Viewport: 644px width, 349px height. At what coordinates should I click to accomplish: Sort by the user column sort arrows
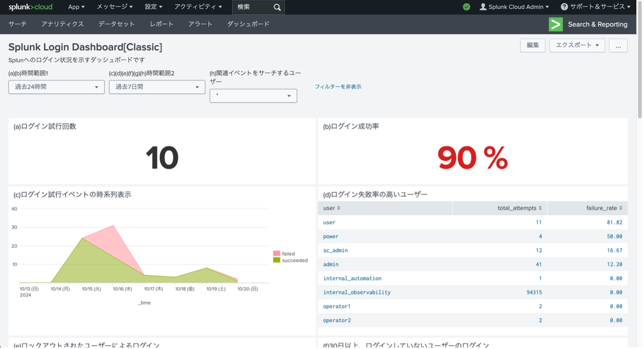pos(339,208)
